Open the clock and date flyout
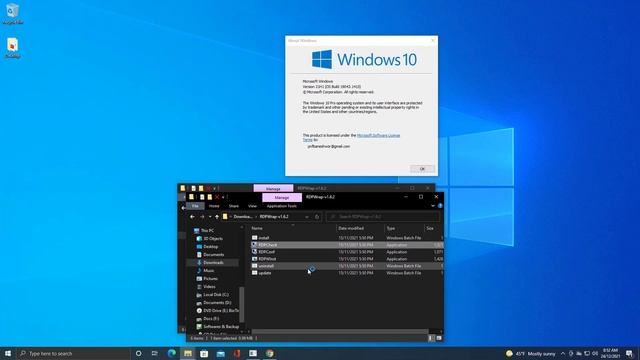The image size is (640, 360). [611, 353]
